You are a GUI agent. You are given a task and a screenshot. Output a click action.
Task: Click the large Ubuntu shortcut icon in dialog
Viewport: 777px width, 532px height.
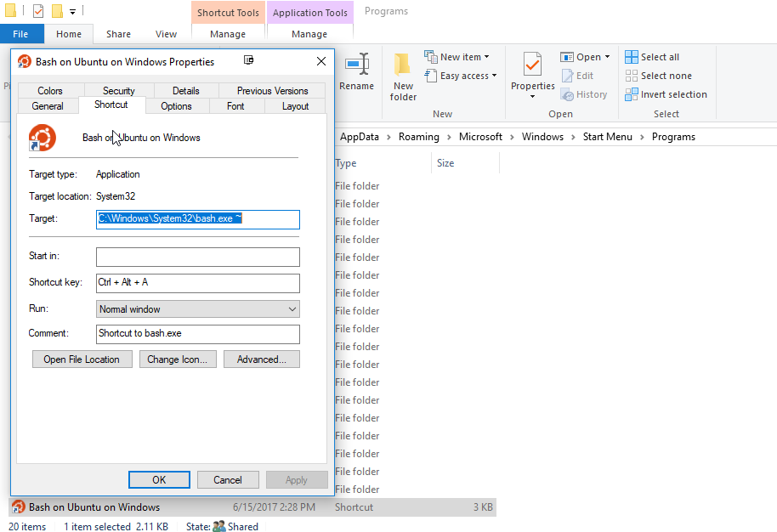pyautogui.click(x=43, y=138)
